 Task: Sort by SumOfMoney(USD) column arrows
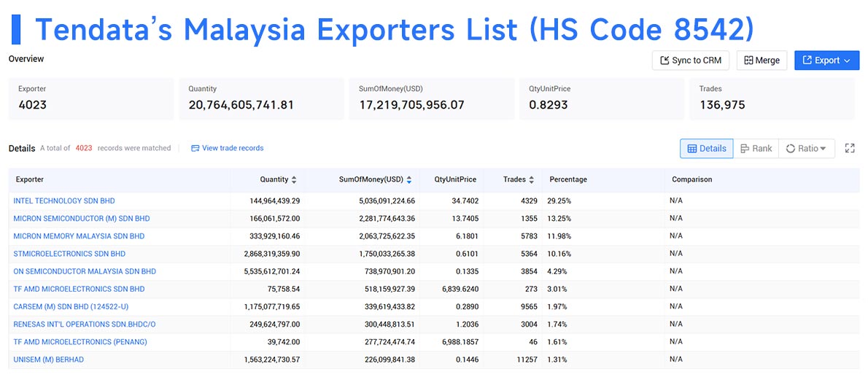(409, 180)
